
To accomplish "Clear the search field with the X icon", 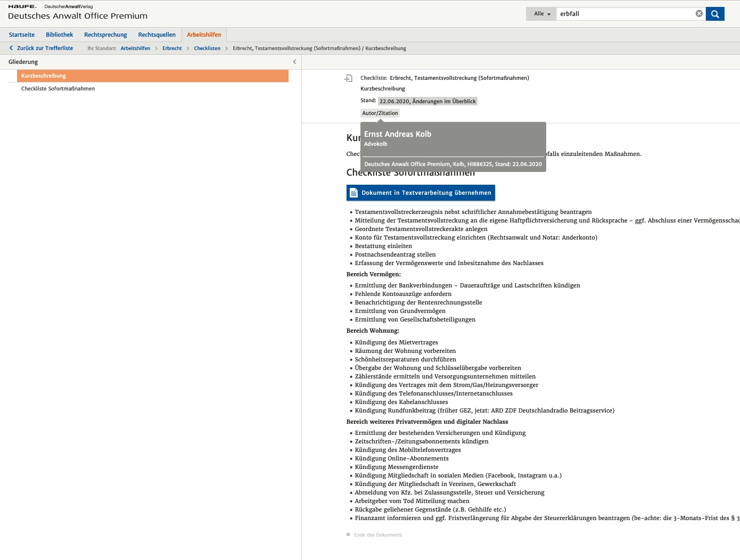I will [x=699, y=14].
